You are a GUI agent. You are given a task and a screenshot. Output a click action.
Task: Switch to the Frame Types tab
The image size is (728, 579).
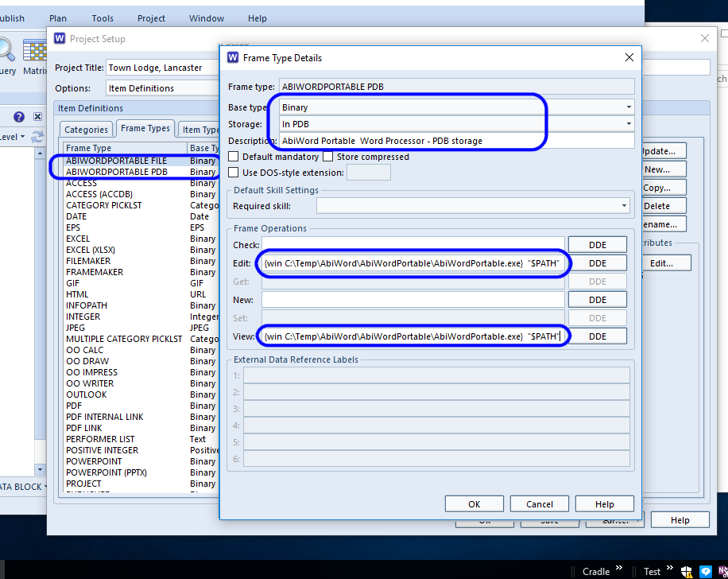pyautogui.click(x=145, y=128)
